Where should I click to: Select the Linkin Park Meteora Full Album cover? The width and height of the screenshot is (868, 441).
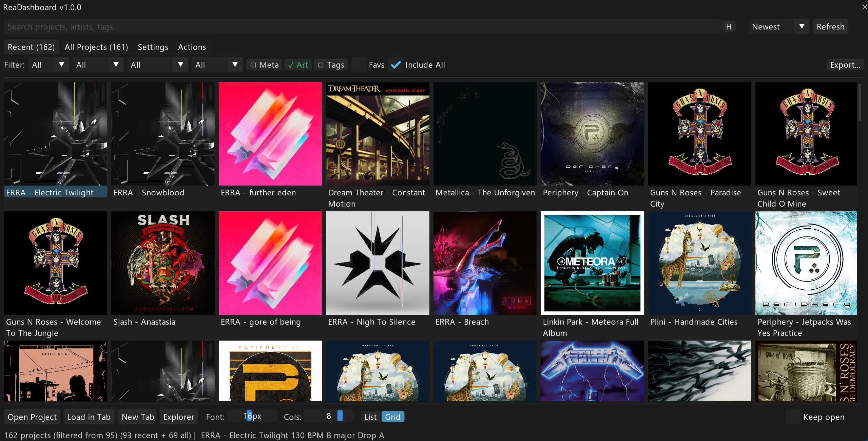click(x=592, y=263)
